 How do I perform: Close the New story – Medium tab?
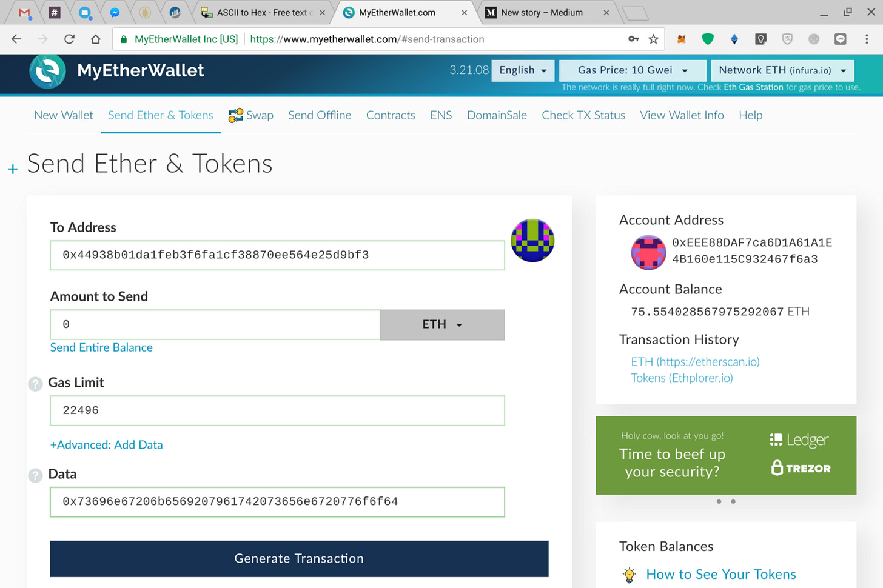pos(606,12)
